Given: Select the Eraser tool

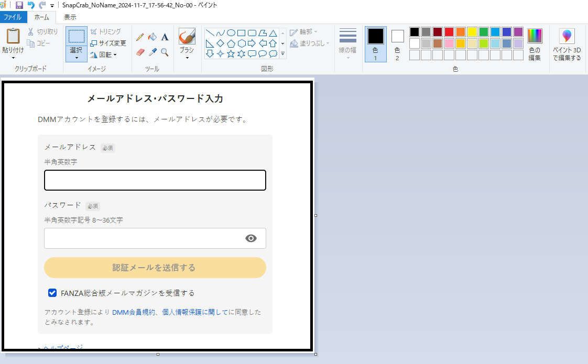Looking at the screenshot, I should (x=140, y=52).
